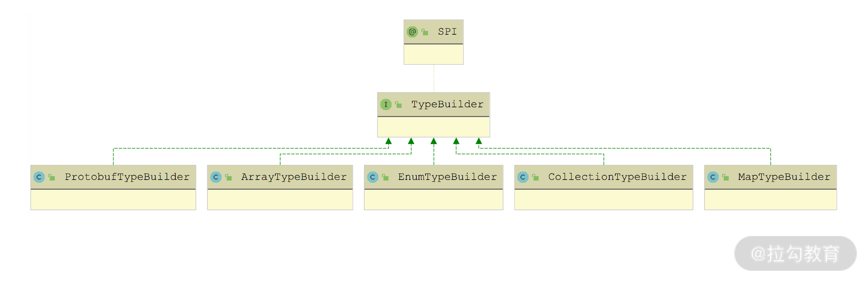Click the green lock icon on MapTypeBuilder
Viewport: 868px width, 282px height.
(x=725, y=177)
